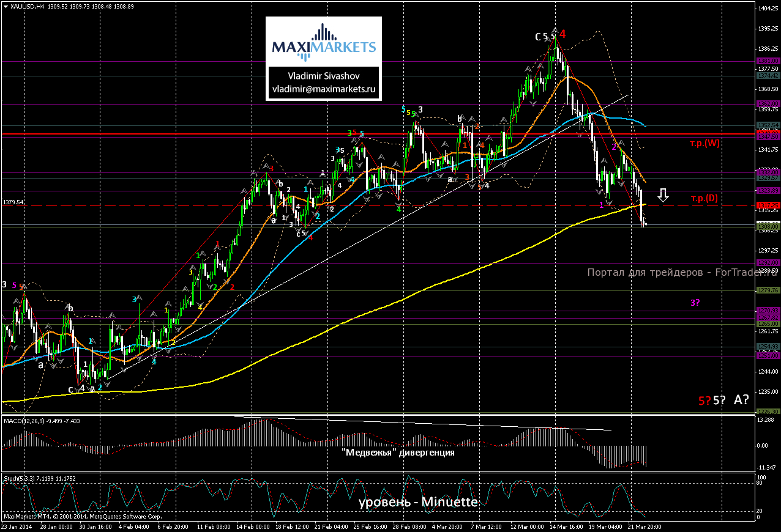Click the magenta '3?' projection label
The width and height of the screenshot is (781, 532).
695,303
